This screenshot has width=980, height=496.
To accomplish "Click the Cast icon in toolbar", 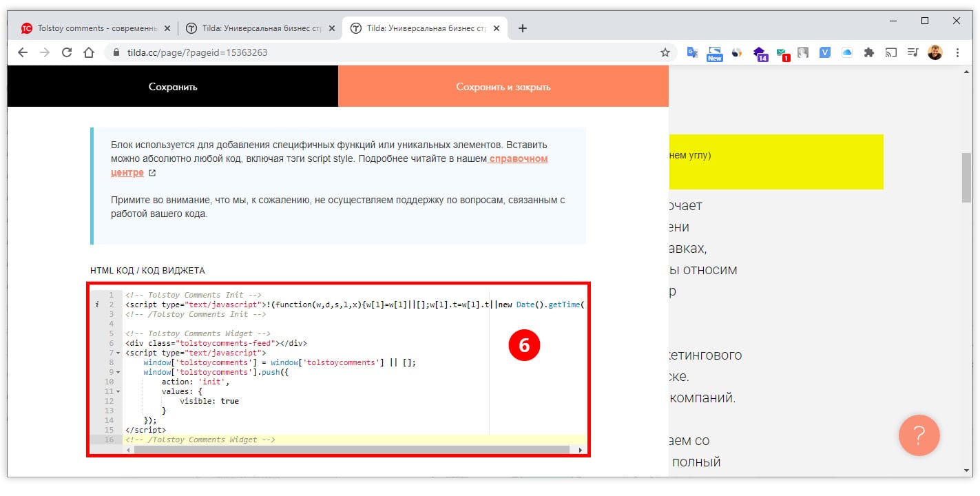I will [x=891, y=52].
